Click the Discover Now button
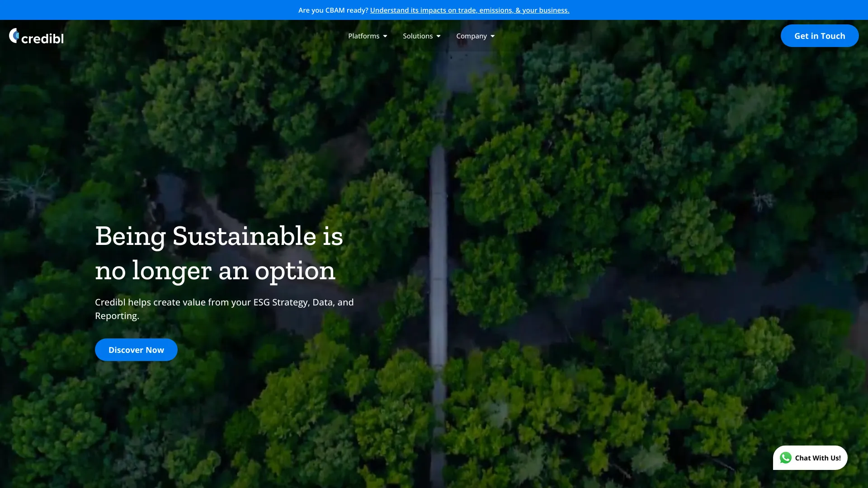This screenshot has height=488, width=868. tap(136, 349)
